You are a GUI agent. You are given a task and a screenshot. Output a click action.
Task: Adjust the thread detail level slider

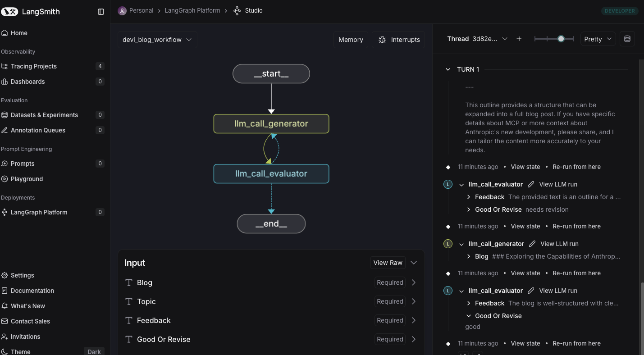click(x=561, y=39)
